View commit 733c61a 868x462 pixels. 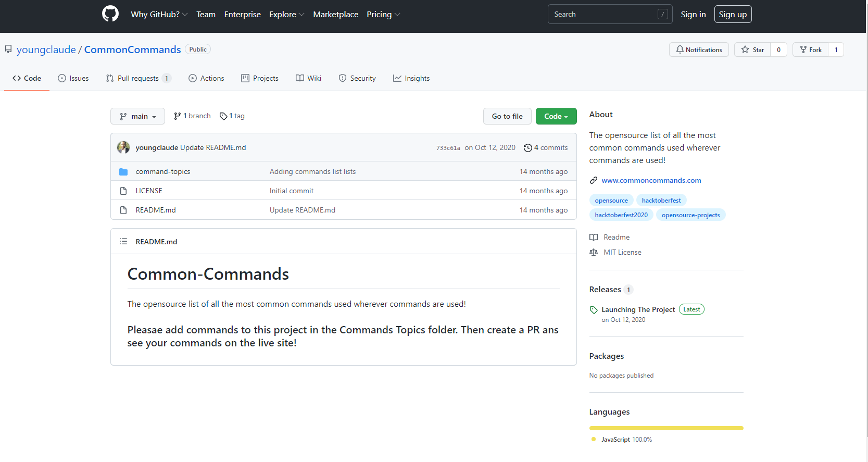[448, 148]
